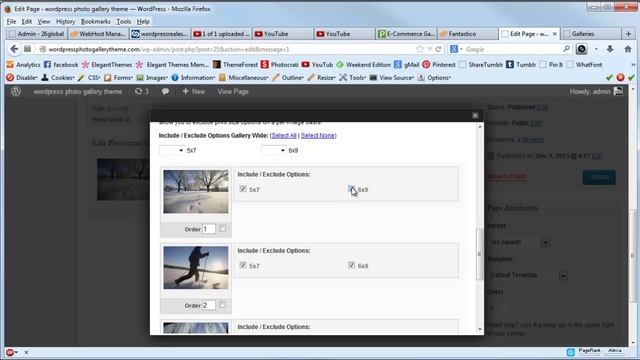Click the skier thumbnail

pyautogui.click(x=196, y=267)
